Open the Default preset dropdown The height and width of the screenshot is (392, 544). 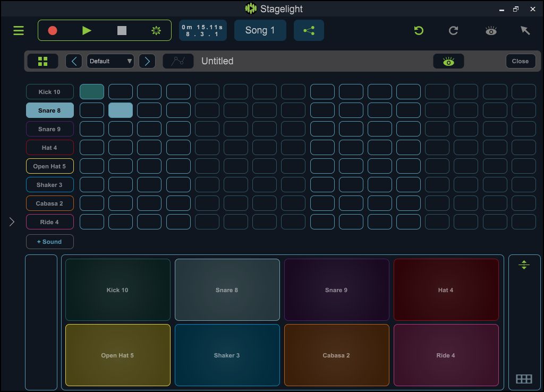click(110, 61)
